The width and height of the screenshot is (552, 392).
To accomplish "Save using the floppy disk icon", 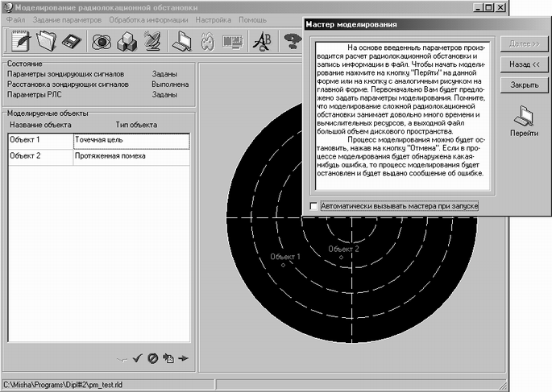I will coord(72,41).
